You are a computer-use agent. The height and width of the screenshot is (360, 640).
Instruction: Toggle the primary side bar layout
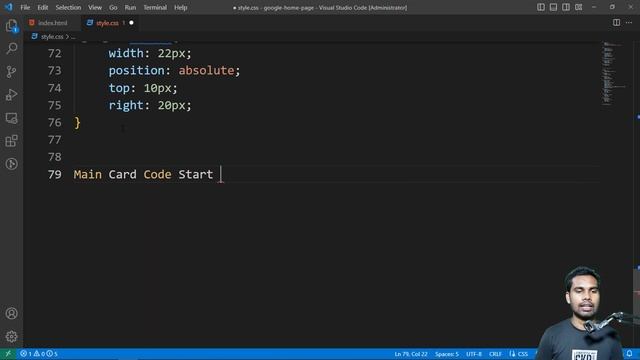(541, 7)
